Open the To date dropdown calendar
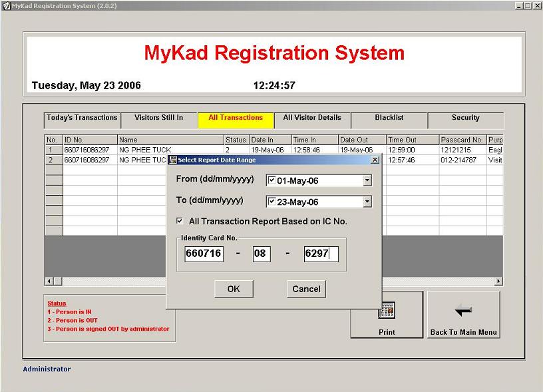Screen dimensions: 543x392 [x=367, y=202]
